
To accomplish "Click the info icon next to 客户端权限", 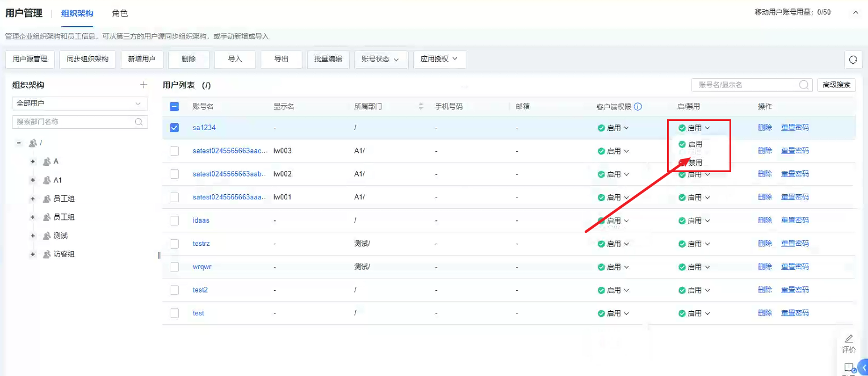I will click(638, 107).
